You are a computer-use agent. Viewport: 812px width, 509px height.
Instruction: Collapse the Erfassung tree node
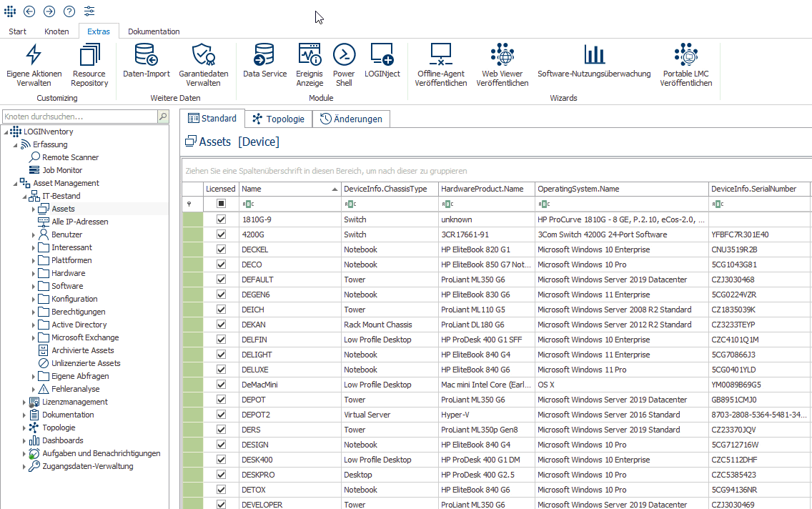click(x=15, y=145)
